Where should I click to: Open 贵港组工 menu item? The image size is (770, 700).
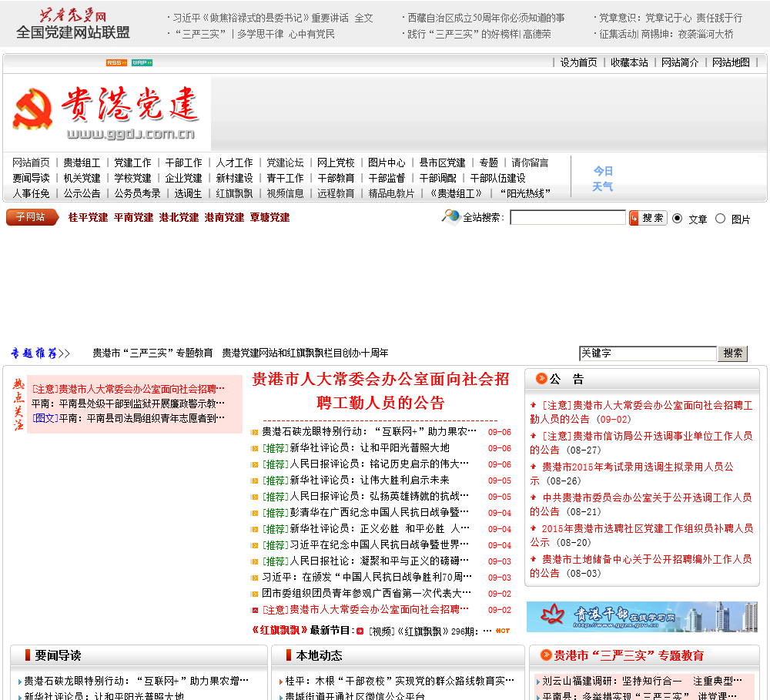pos(82,162)
